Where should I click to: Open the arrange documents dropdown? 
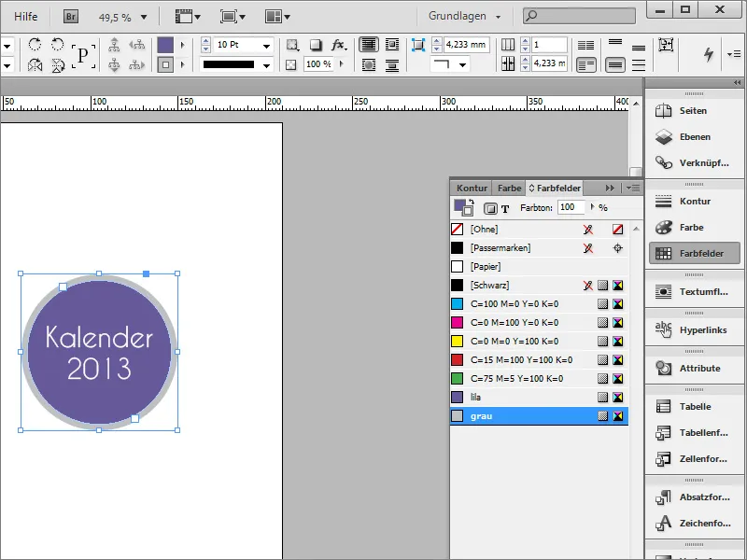point(277,17)
